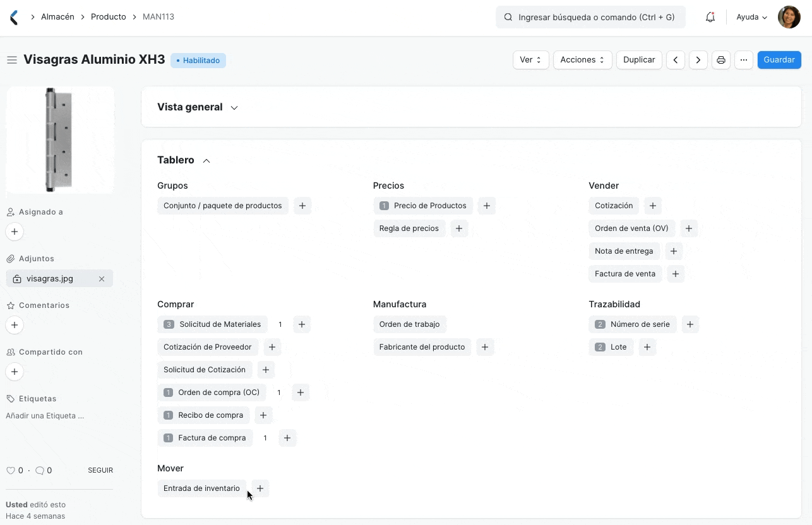Focus the search or command field
812x525 pixels.
coord(590,17)
